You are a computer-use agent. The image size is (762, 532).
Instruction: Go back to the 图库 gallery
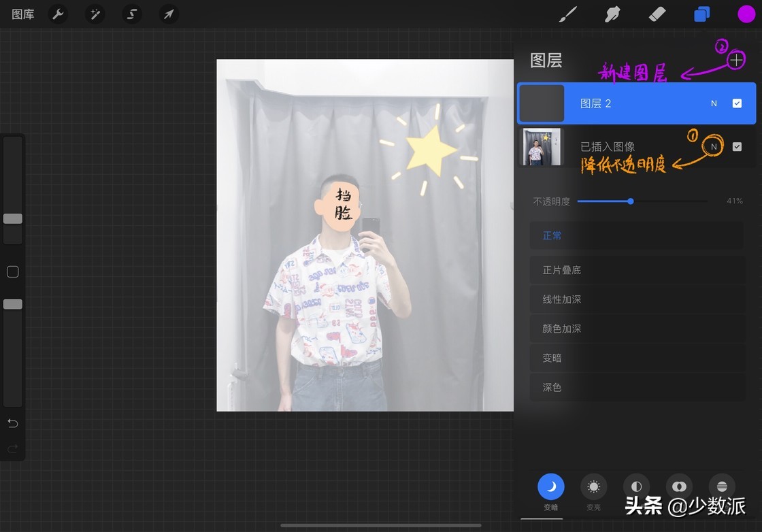tap(22, 14)
